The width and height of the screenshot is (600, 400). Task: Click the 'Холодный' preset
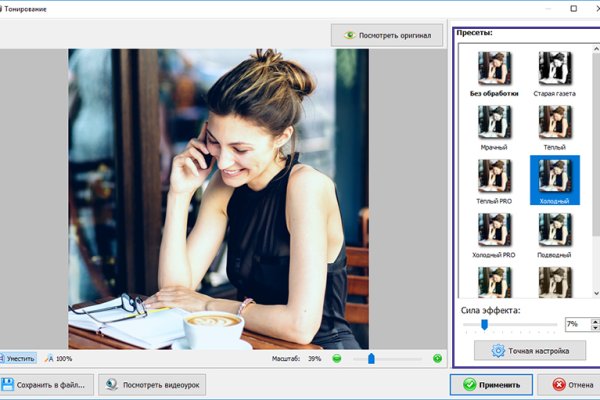[x=555, y=176]
